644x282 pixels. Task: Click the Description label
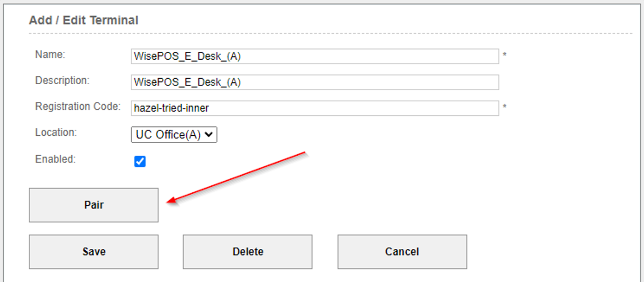click(x=62, y=81)
